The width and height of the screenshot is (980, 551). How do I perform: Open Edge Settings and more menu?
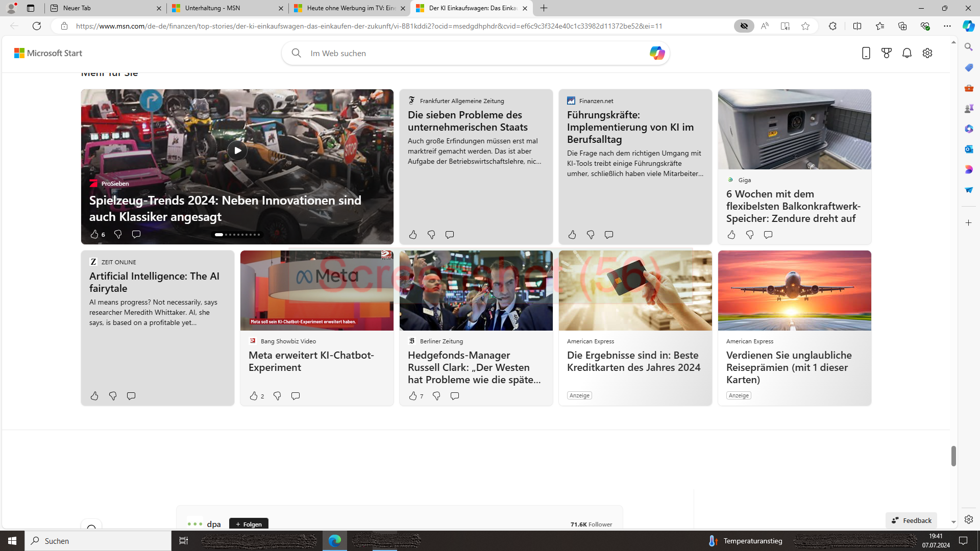click(947, 26)
